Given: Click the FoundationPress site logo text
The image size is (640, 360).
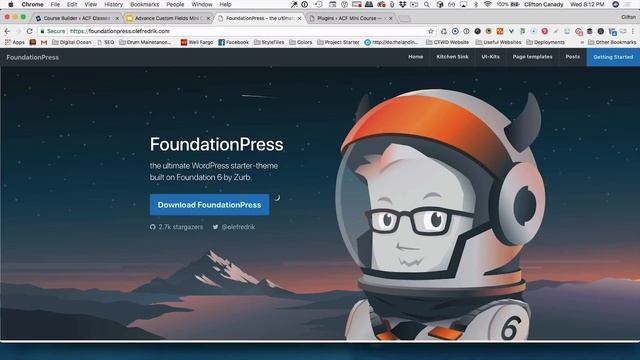Looking at the screenshot, I should point(33,57).
